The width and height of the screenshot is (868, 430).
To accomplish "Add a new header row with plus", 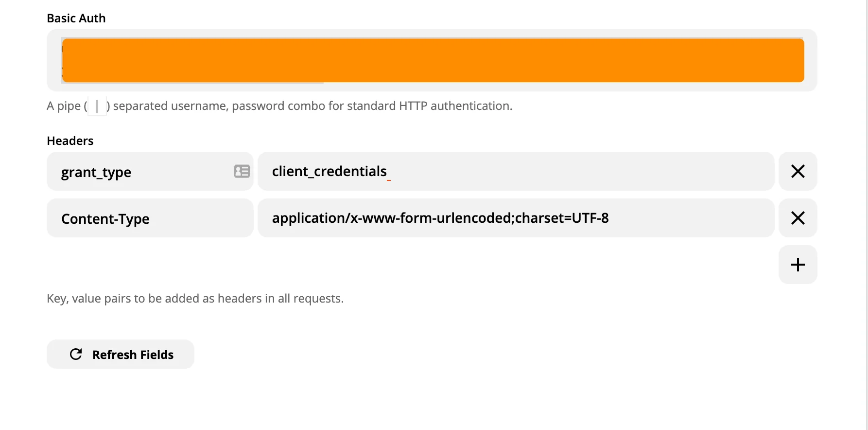I will [x=798, y=265].
